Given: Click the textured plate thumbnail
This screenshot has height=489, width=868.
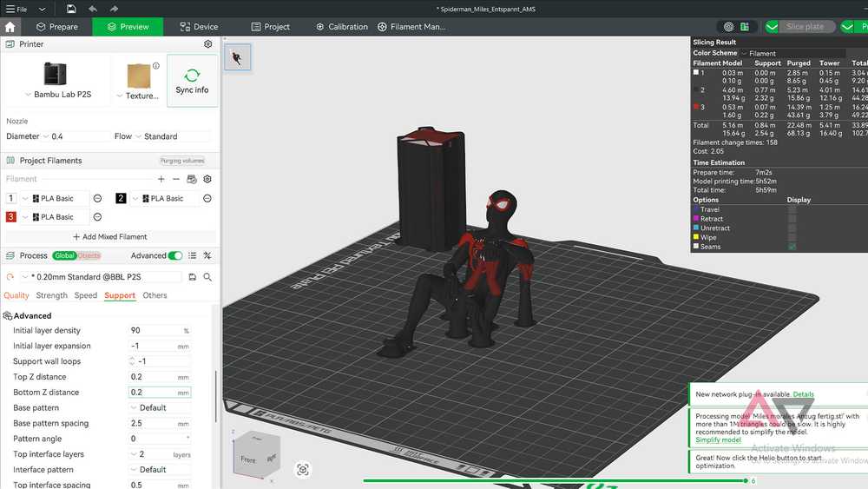Looking at the screenshot, I should tap(139, 76).
